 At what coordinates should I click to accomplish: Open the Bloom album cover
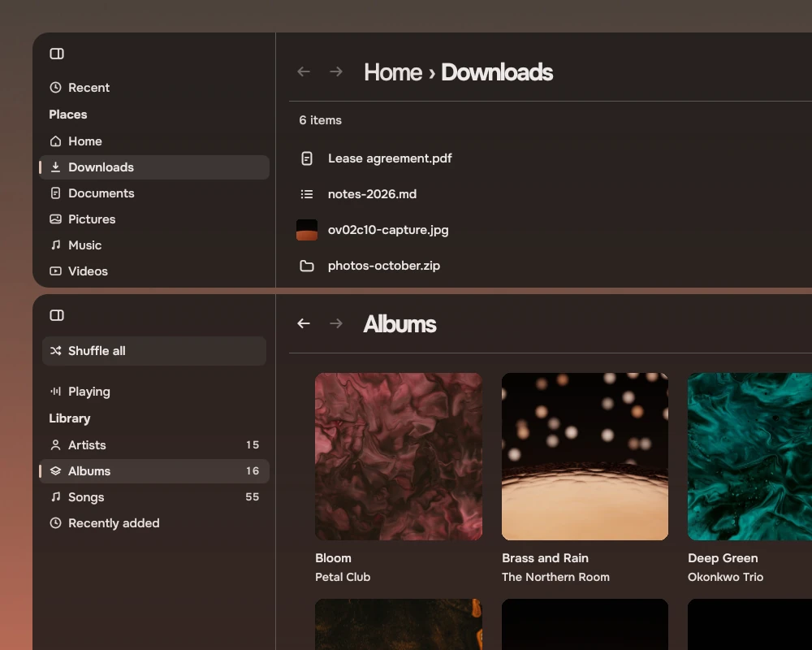tap(398, 457)
